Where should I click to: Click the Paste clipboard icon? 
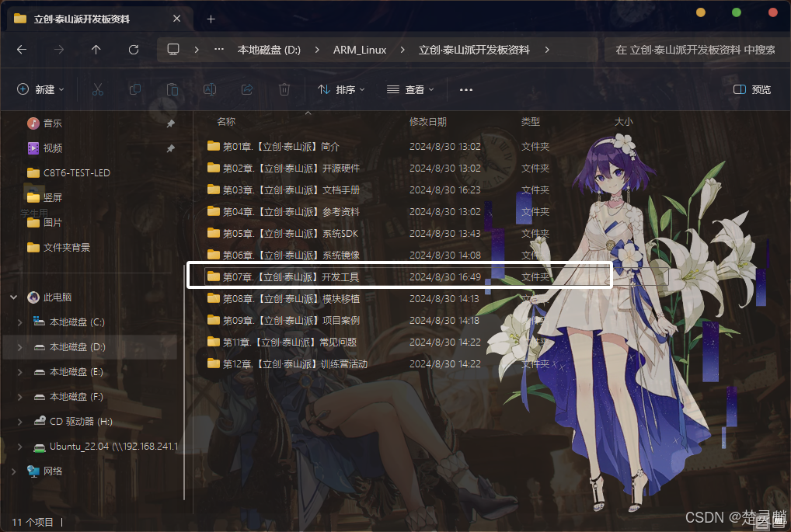tap(172, 90)
